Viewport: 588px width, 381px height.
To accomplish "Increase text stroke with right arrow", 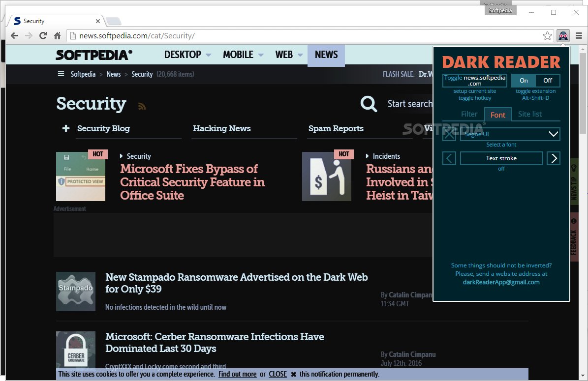I will tap(554, 158).
